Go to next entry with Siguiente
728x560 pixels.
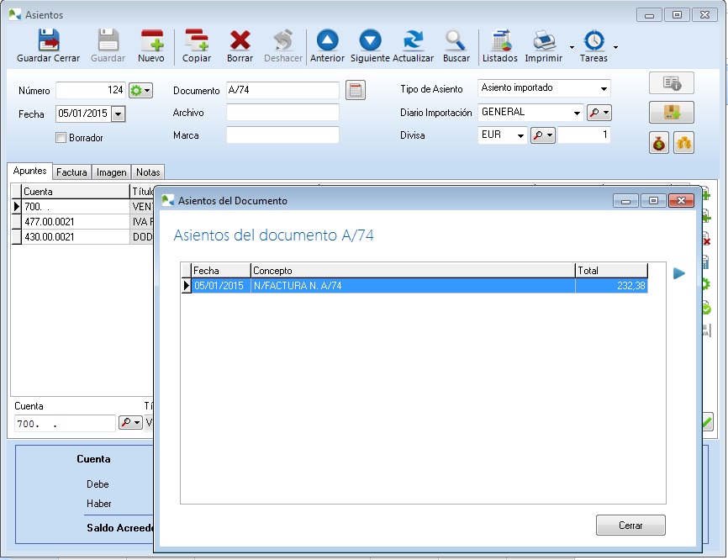[370, 40]
